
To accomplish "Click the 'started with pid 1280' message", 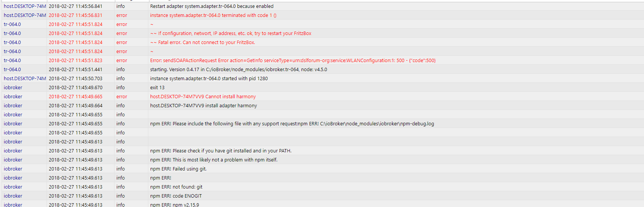I will click(209, 79).
